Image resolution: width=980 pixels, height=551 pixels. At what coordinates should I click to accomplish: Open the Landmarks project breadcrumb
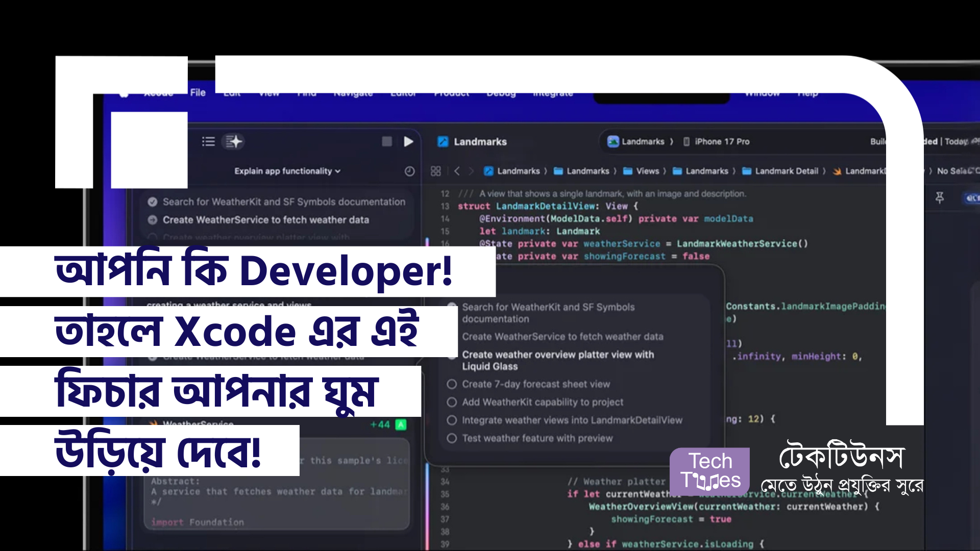(511, 171)
